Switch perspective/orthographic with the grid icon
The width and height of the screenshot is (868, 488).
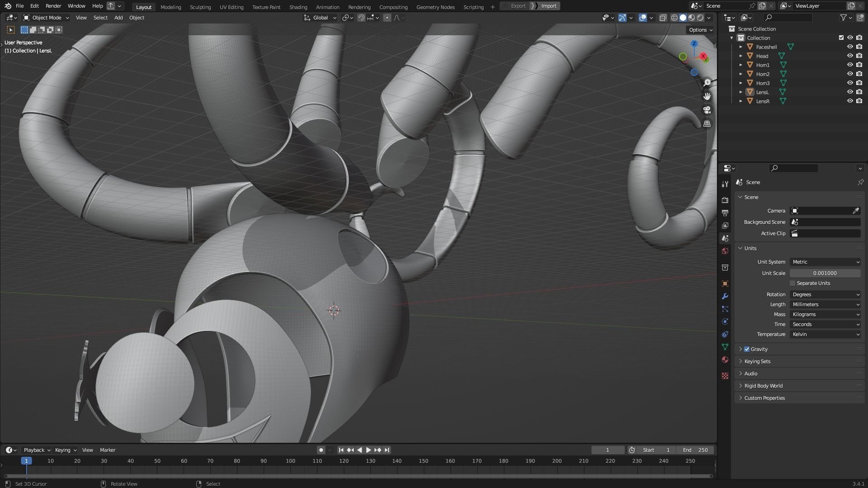(x=707, y=123)
